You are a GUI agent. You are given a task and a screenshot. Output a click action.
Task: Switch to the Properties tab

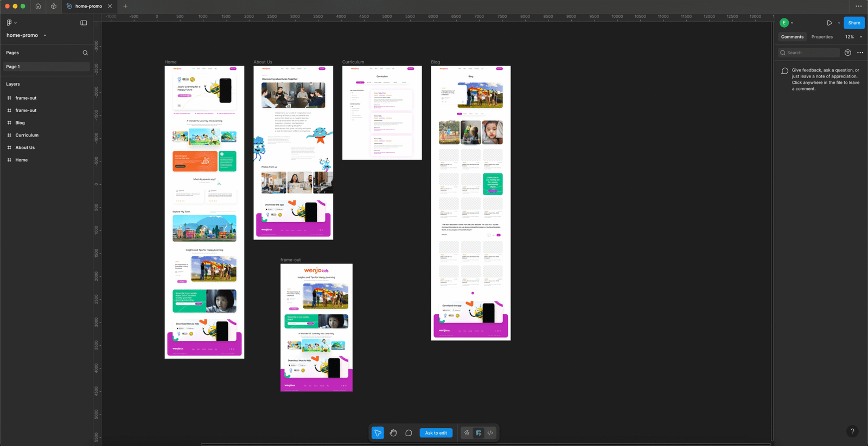tap(822, 37)
